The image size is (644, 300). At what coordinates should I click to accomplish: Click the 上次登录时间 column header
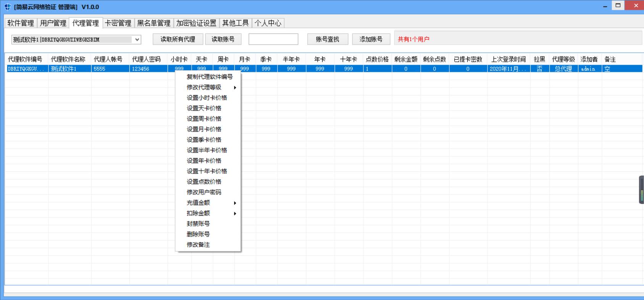tap(508, 60)
